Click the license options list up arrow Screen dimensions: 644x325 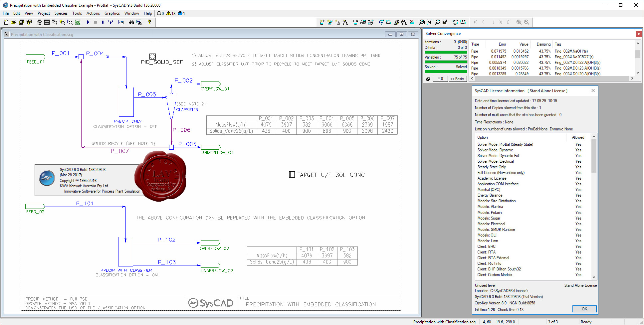tap(594, 137)
